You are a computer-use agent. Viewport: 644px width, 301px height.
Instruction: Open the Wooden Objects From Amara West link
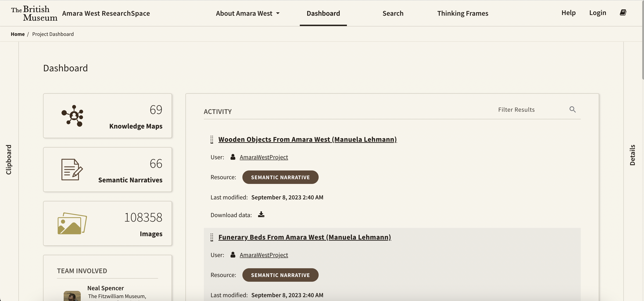307,139
